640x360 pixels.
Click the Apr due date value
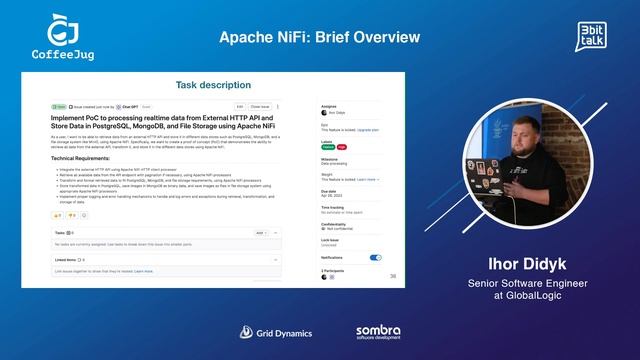tap(332, 196)
